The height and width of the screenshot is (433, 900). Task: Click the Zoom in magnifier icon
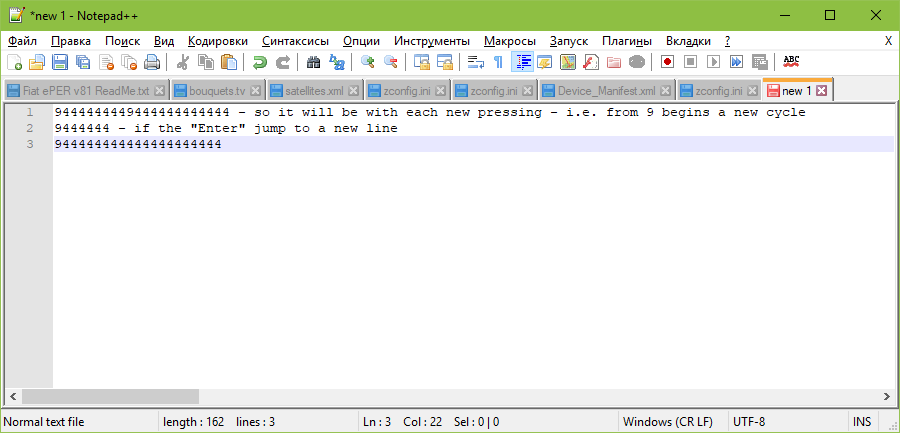[x=367, y=62]
